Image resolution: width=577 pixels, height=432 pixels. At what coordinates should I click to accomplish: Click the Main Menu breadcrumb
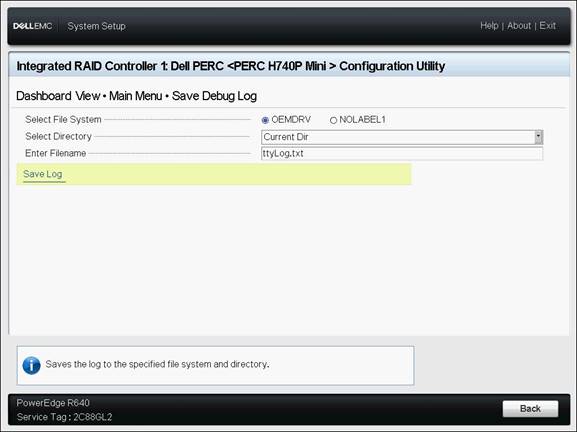(135, 96)
